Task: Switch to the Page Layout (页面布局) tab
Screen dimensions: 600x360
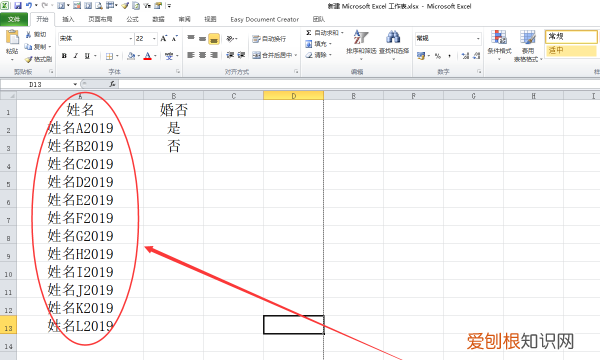Action: pos(100,19)
